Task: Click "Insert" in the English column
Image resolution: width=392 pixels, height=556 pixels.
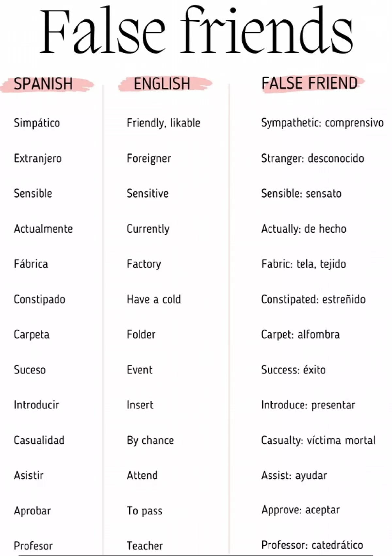Action: pos(140,405)
